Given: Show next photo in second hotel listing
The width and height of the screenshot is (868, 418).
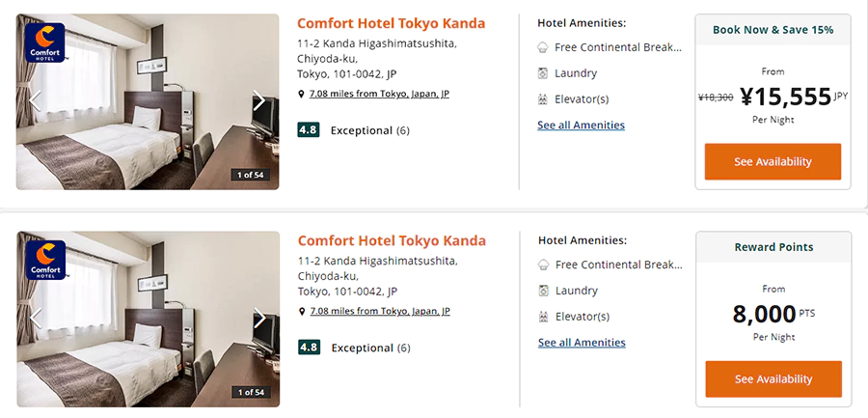Looking at the screenshot, I should pyautogui.click(x=258, y=318).
